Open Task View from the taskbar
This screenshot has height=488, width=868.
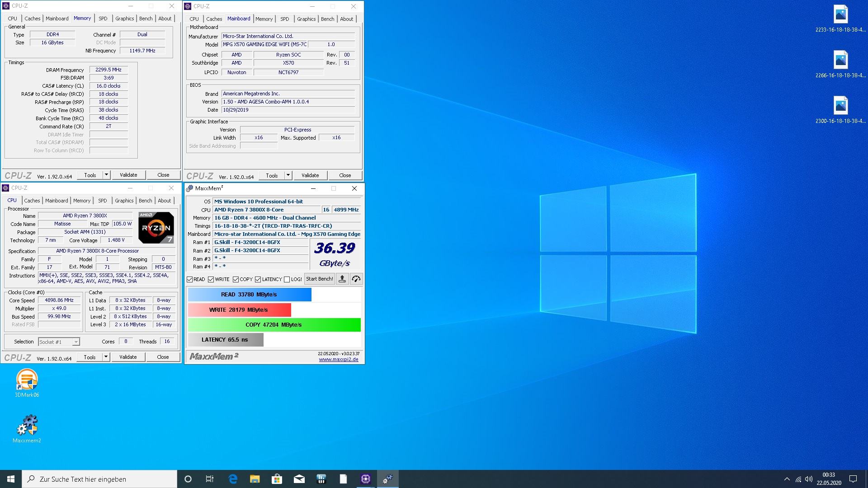point(210,479)
